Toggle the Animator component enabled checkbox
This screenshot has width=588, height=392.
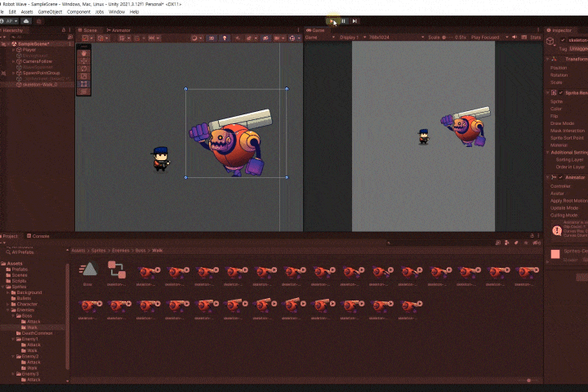(560, 177)
